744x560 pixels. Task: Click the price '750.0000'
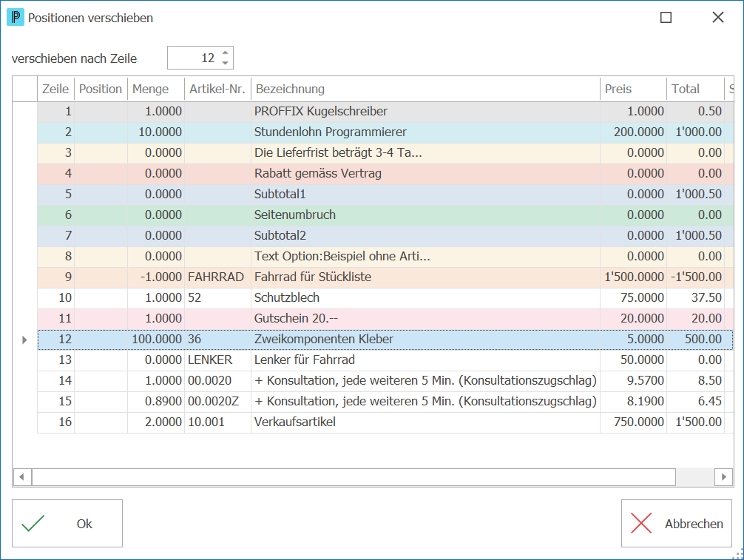(639, 422)
